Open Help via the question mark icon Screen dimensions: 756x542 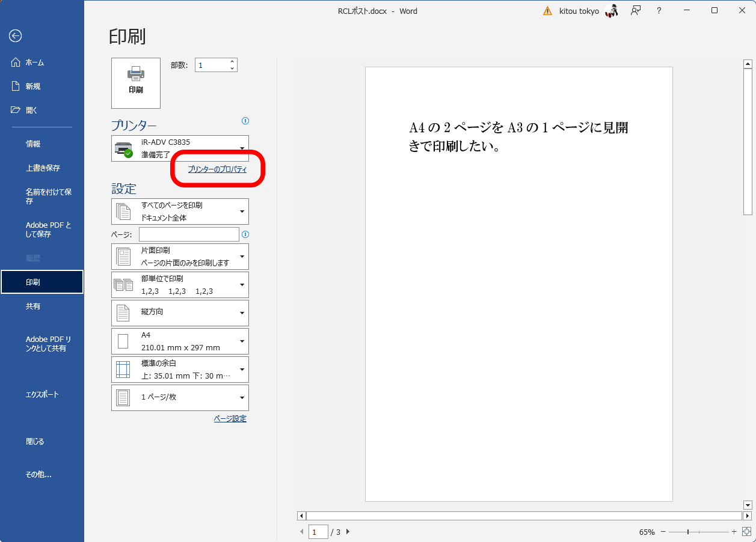(659, 11)
